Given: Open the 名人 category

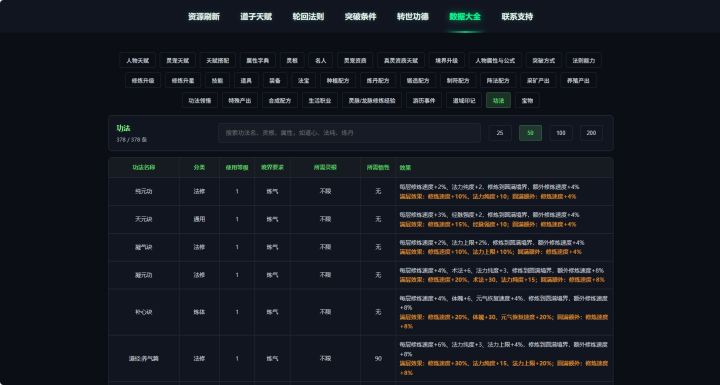Looking at the screenshot, I should (321, 60).
